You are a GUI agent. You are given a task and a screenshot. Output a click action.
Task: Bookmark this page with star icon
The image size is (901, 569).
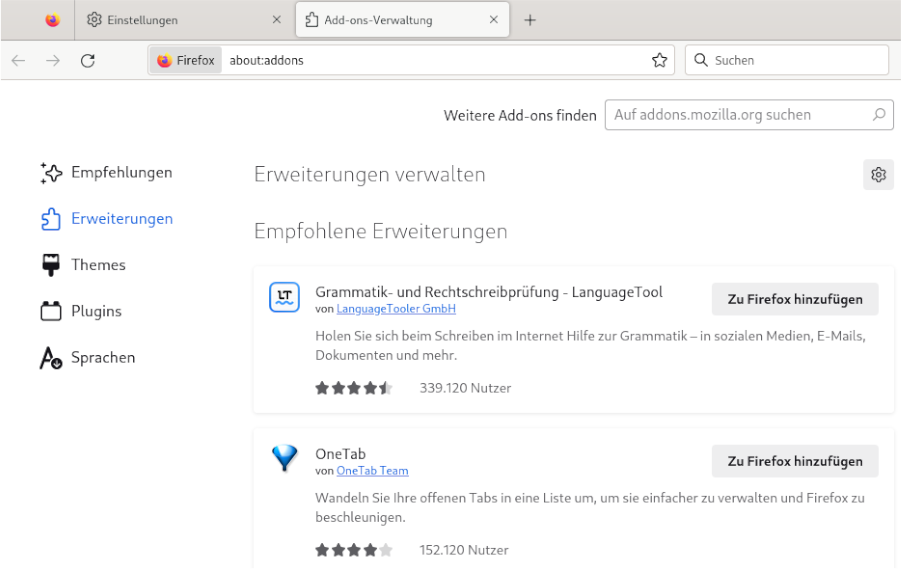click(x=660, y=60)
